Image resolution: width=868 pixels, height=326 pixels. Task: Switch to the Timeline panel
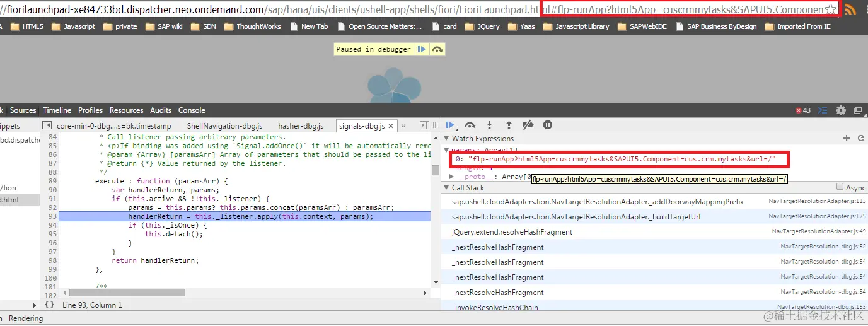coord(57,110)
